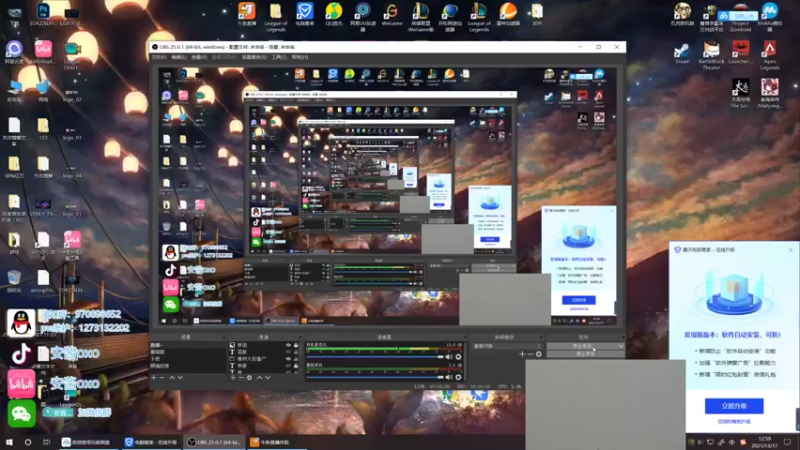Image resolution: width=800 pixels, height=450 pixels.
Task: Add a new source with plus icon
Action: [x=233, y=378]
